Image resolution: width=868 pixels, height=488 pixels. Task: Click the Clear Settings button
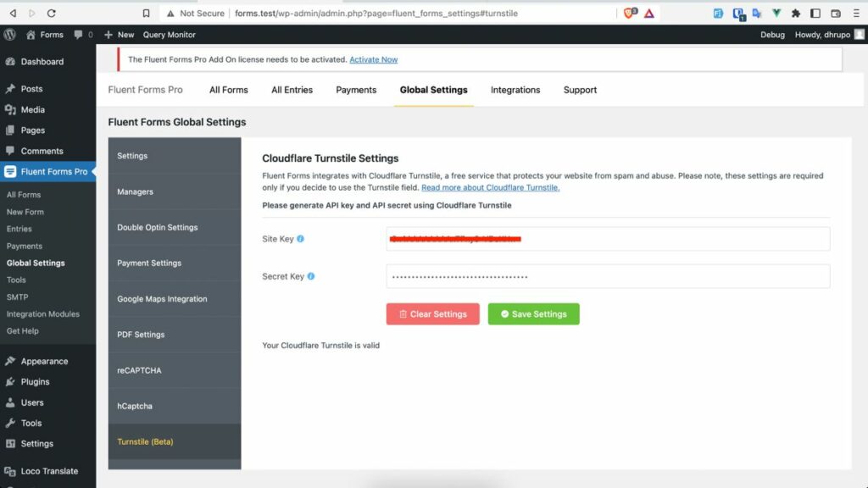click(433, 313)
